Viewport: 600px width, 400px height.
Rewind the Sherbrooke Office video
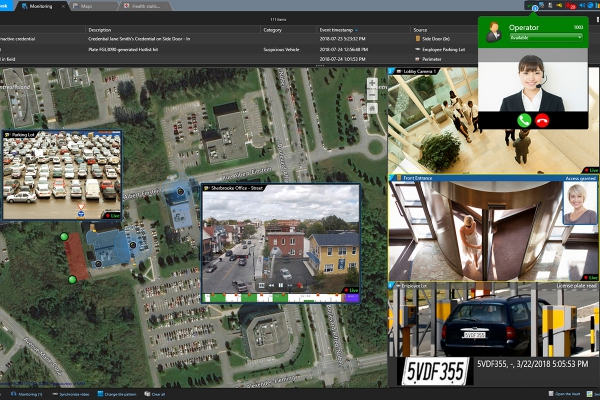point(271,285)
